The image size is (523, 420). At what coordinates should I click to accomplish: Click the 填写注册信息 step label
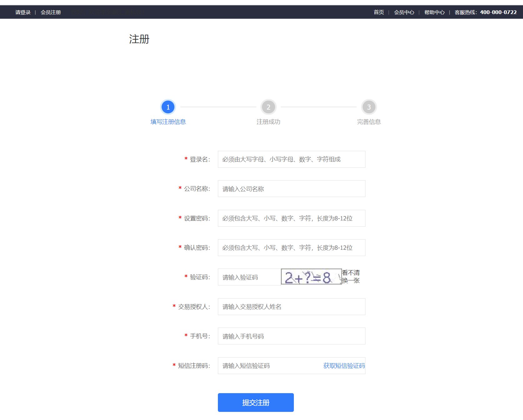coord(168,122)
